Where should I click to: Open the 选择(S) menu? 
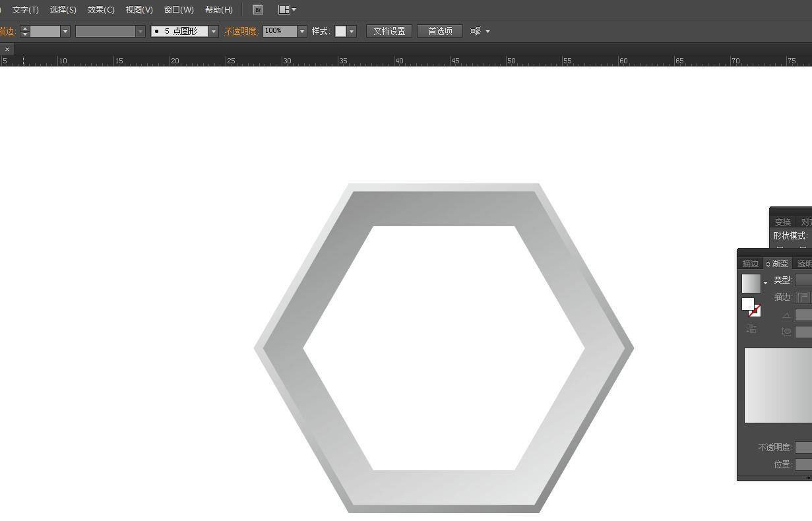point(63,10)
